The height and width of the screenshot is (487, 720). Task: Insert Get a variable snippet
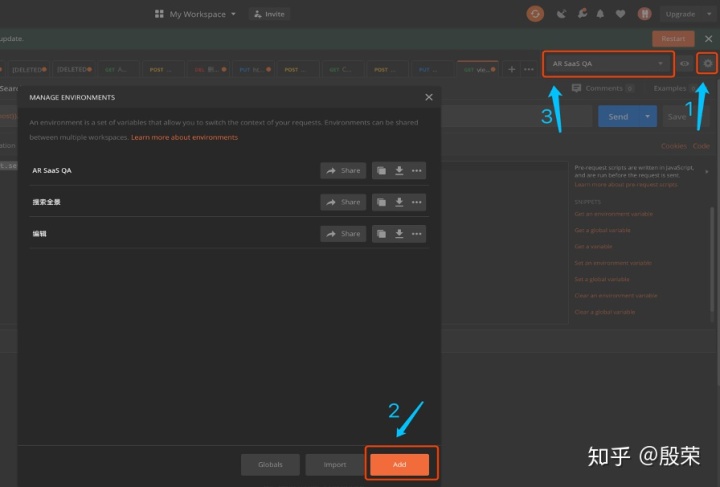click(x=593, y=246)
